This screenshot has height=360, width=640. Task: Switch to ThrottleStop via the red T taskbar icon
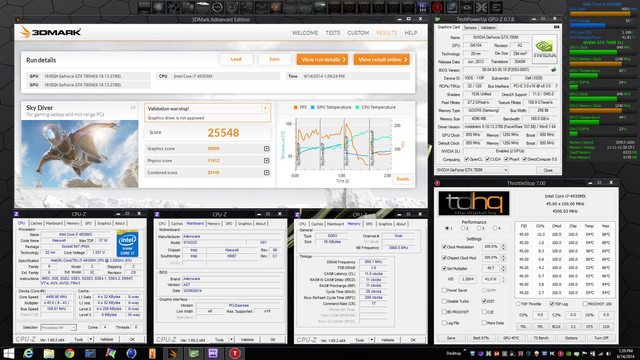point(235,353)
